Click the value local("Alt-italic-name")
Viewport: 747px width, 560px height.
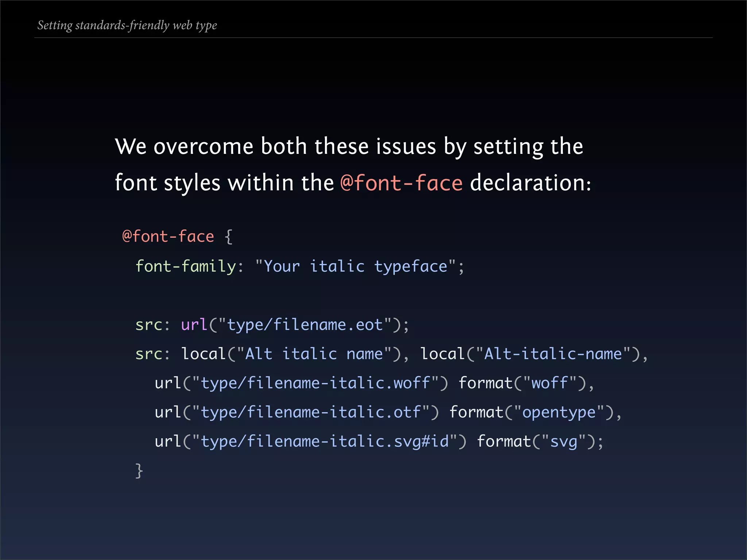point(530,354)
